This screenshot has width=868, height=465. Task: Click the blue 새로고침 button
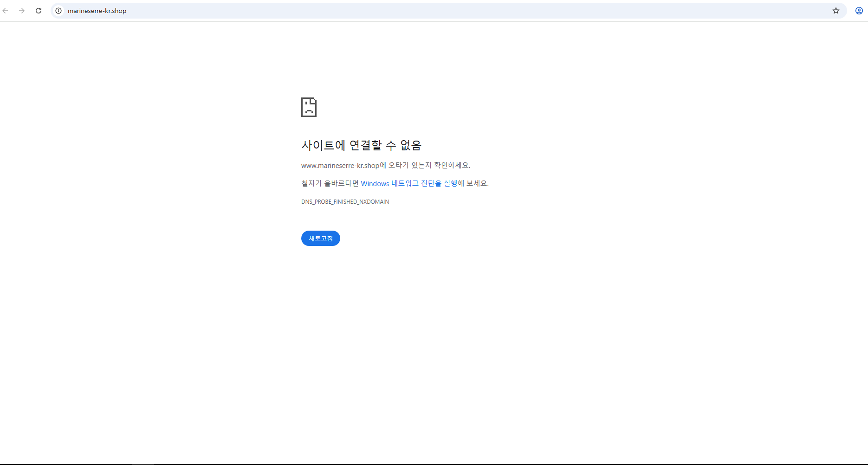click(321, 239)
